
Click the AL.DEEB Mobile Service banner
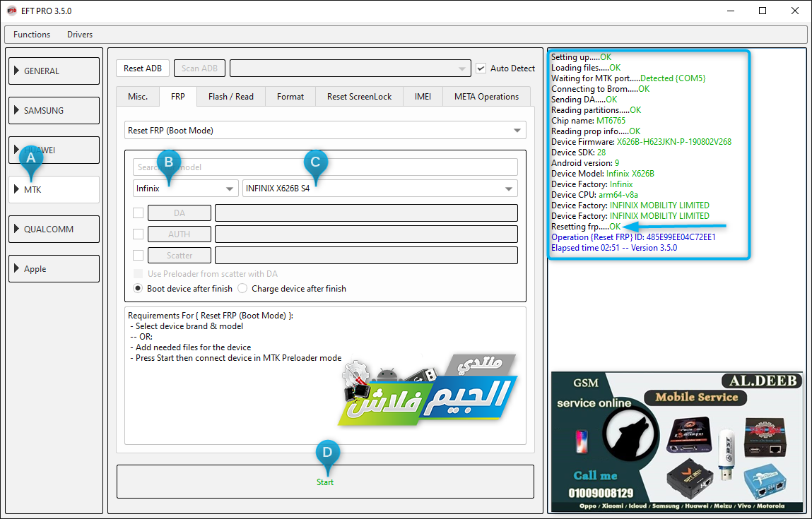(677, 441)
